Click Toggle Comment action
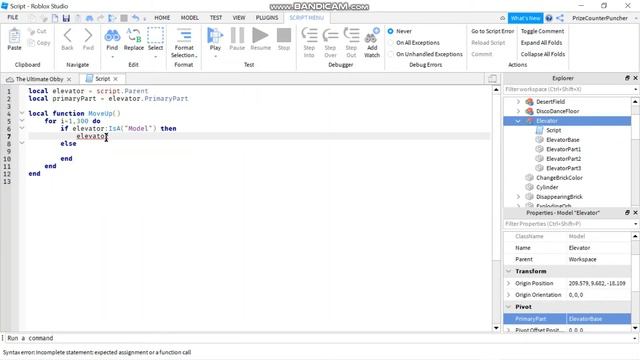The width and height of the screenshot is (640, 360). coord(542,31)
